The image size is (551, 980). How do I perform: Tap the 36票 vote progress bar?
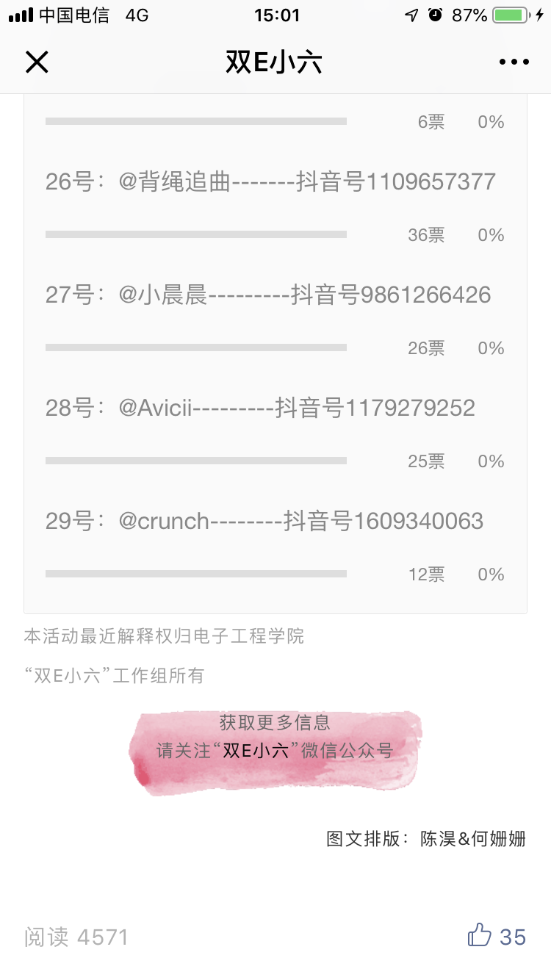[x=195, y=234]
